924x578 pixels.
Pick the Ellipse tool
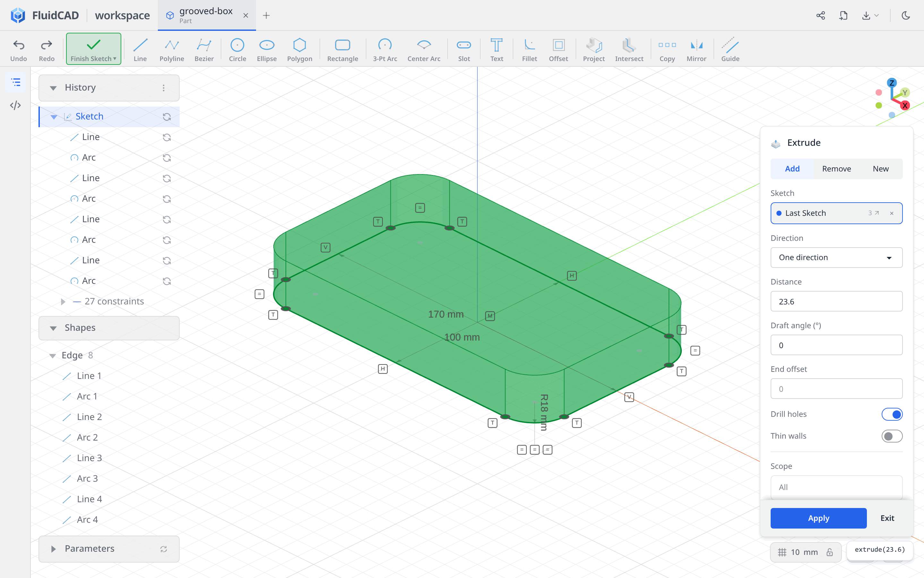(x=267, y=49)
